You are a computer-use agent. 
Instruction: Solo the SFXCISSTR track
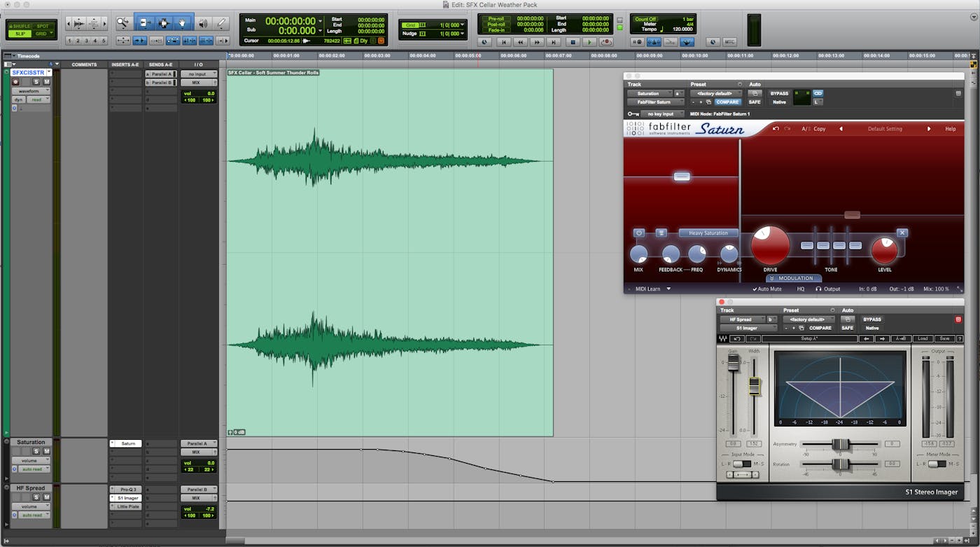click(36, 82)
